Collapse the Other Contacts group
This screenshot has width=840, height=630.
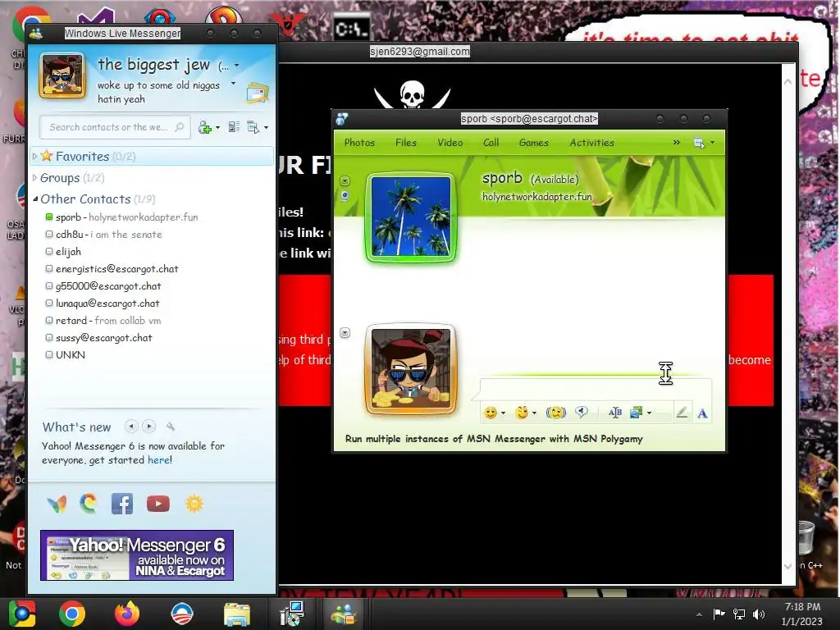coord(35,199)
